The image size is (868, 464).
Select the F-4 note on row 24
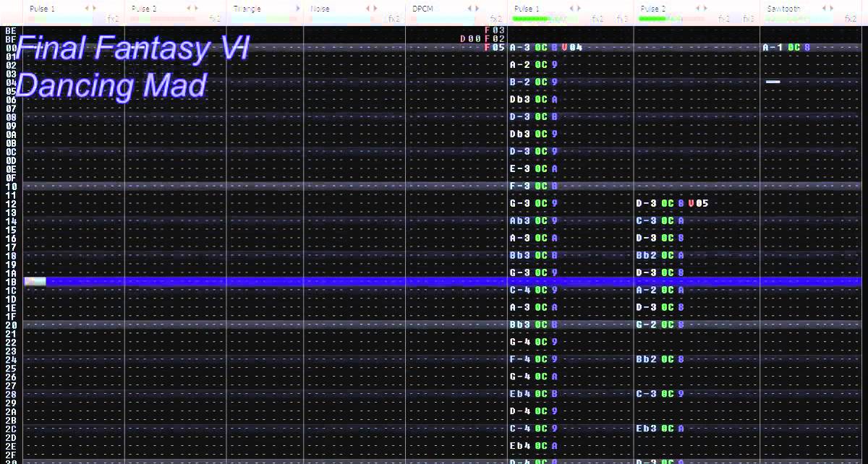click(520, 359)
